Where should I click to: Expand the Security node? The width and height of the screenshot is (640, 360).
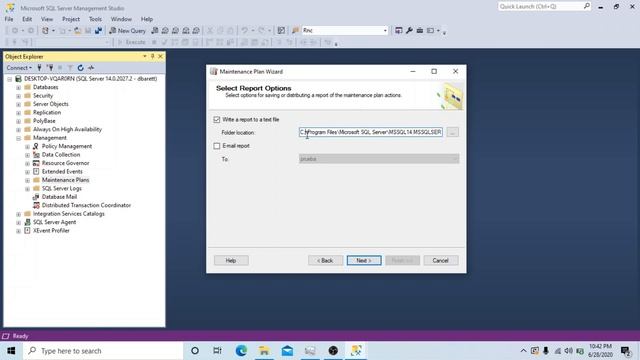(18, 96)
